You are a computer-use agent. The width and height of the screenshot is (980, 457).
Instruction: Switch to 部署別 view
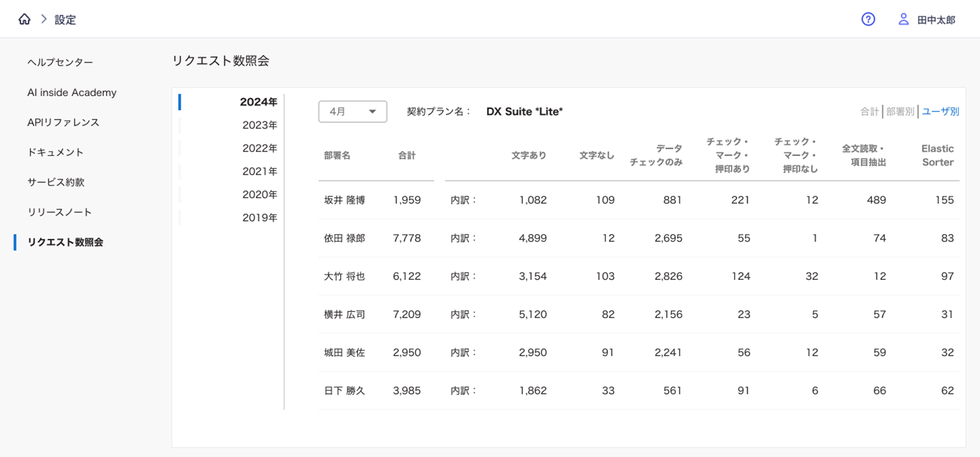899,111
